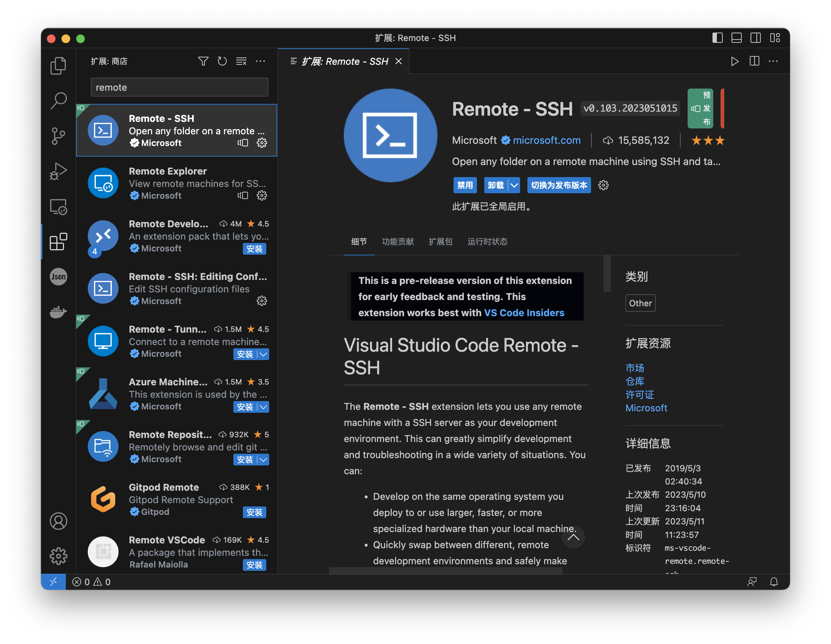Open Extensions view in activity bar
The height and width of the screenshot is (644, 831).
coord(58,242)
